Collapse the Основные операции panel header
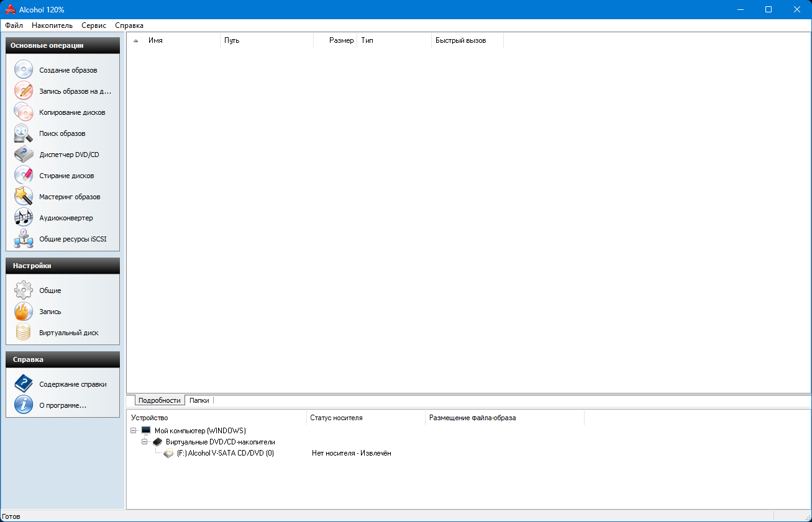The image size is (812, 522). tap(63, 45)
